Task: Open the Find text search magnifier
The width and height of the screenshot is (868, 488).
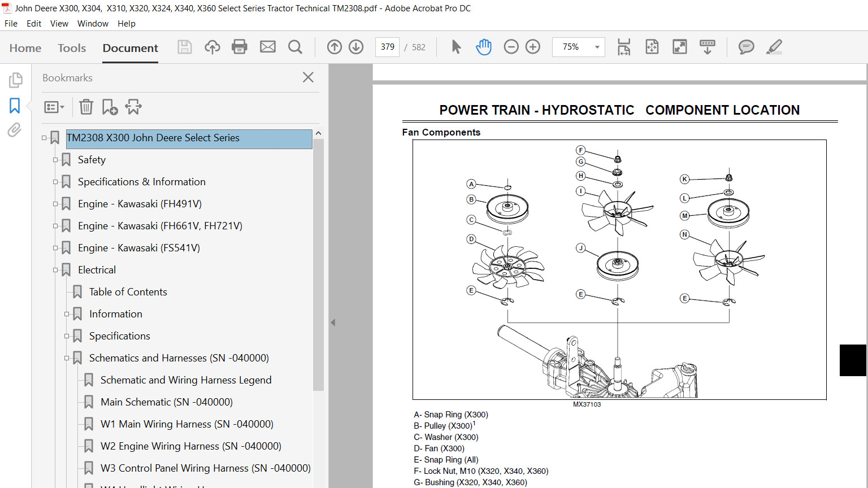Action: pos(295,47)
